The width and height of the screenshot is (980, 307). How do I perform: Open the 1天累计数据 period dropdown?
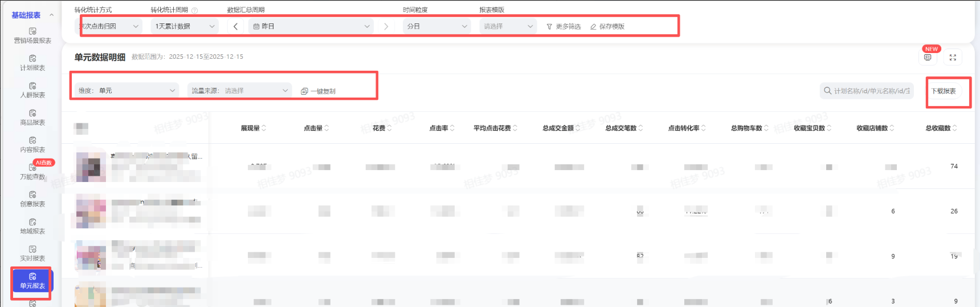(x=185, y=26)
